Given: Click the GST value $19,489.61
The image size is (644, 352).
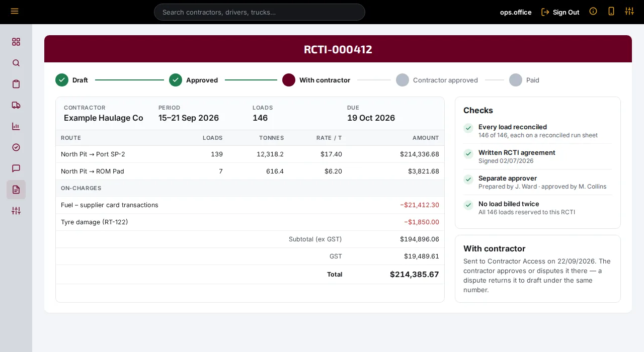Looking at the screenshot, I should [422, 256].
